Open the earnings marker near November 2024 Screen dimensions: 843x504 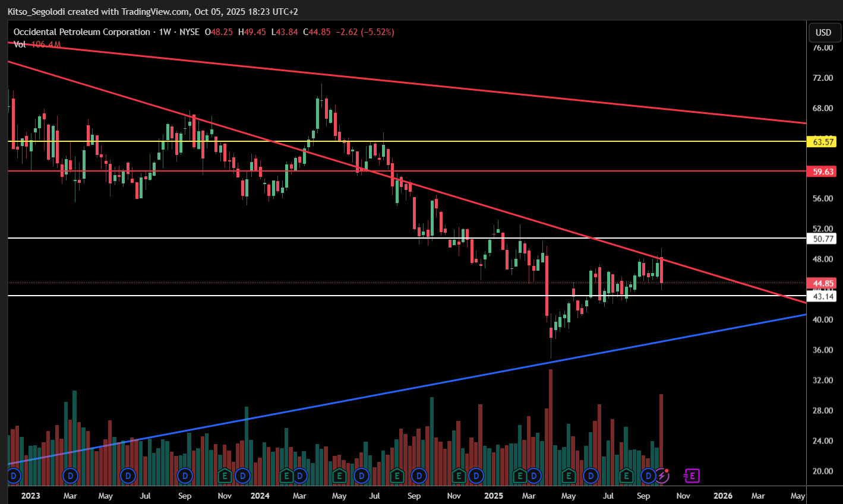[458, 476]
